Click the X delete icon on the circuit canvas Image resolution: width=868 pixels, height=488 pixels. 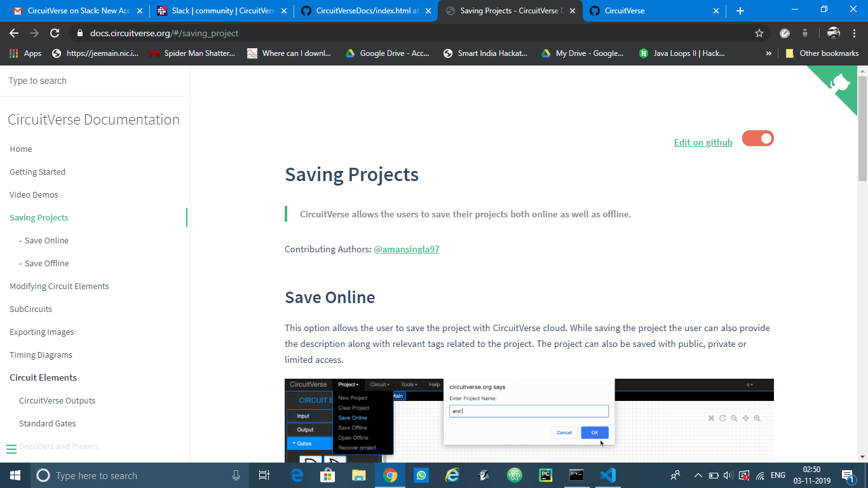click(711, 418)
